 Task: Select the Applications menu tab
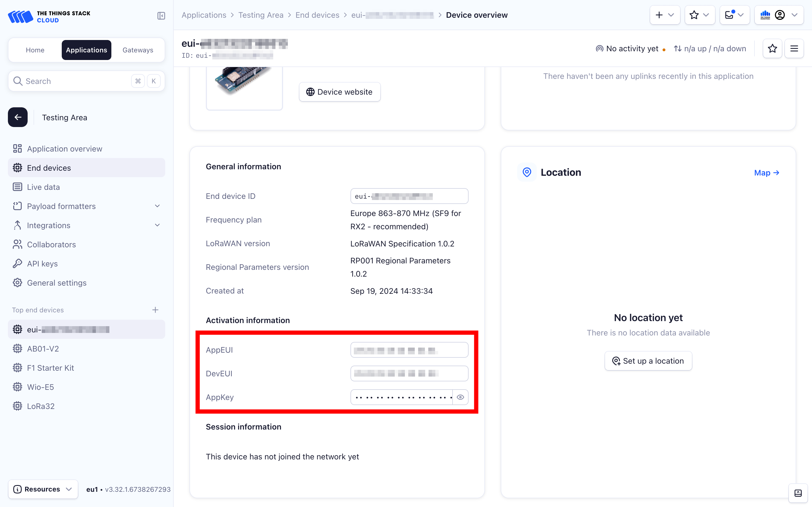[x=86, y=50]
